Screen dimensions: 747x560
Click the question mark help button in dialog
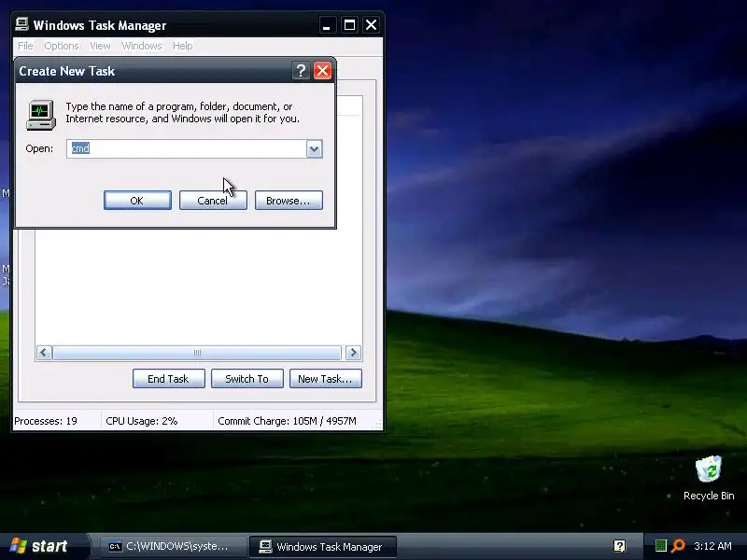pyautogui.click(x=301, y=71)
